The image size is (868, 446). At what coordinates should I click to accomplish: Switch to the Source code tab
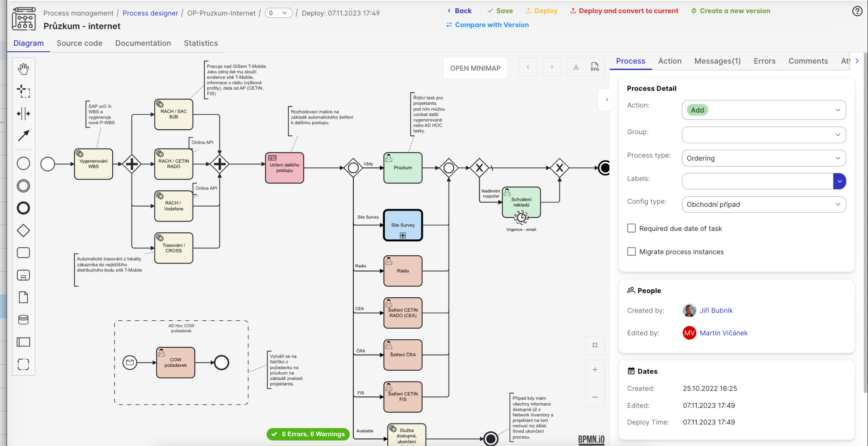point(79,43)
